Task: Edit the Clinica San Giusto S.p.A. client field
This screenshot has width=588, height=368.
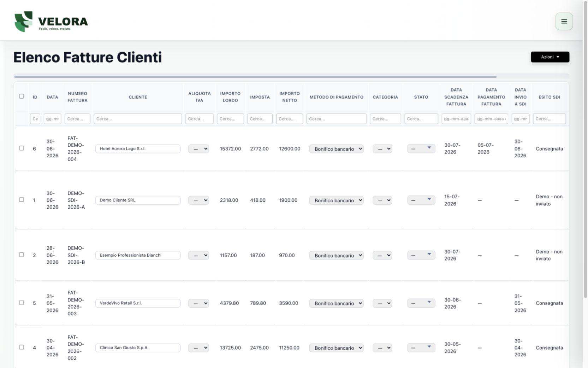Action: coord(138,348)
